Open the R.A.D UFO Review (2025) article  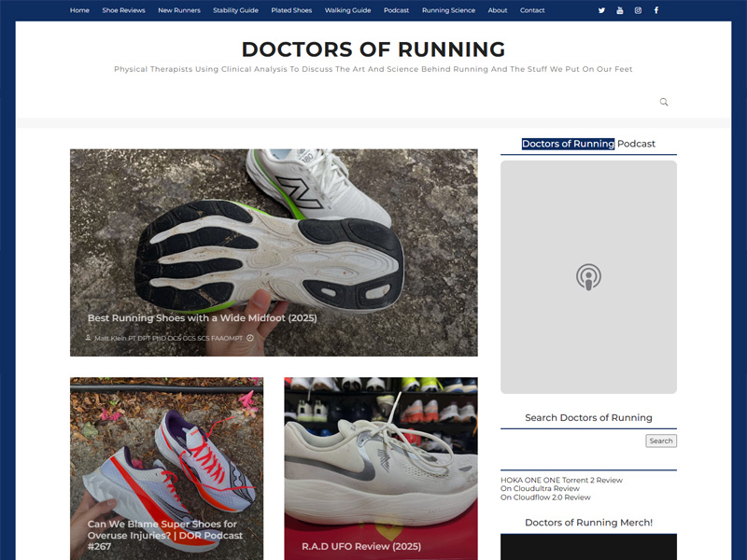360,543
